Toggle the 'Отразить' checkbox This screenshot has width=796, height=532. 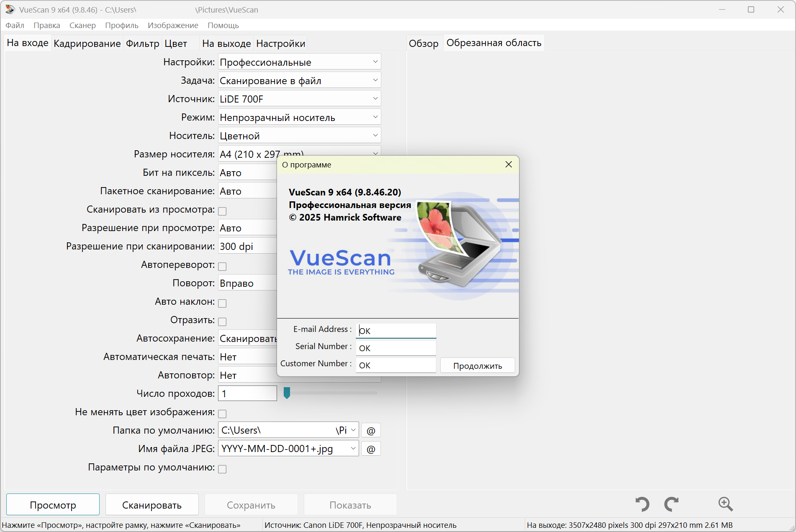pos(223,321)
